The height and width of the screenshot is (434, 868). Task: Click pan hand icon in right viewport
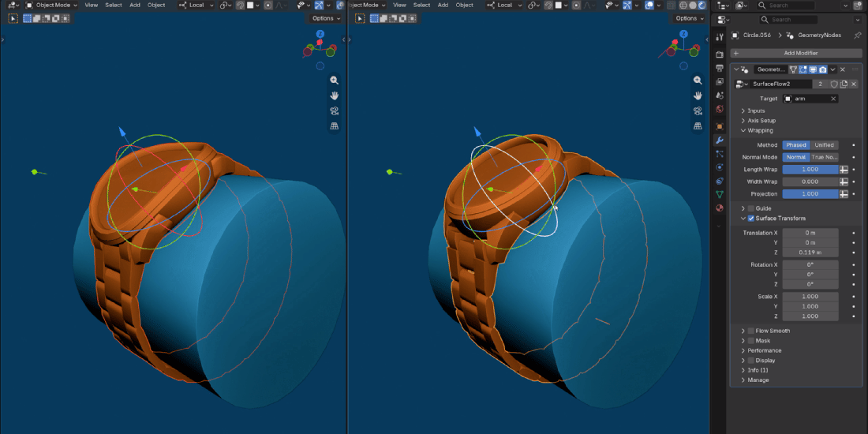click(x=698, y=95)
